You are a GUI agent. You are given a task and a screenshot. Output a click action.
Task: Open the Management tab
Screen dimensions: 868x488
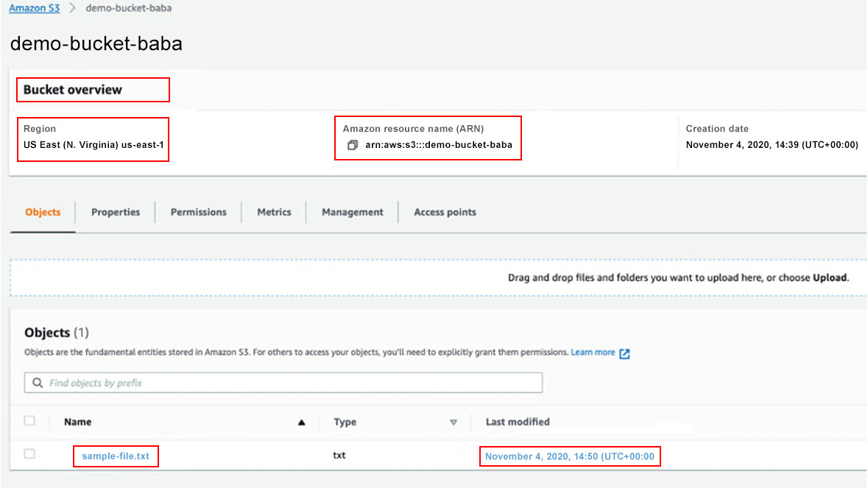(x=352, y=212)
